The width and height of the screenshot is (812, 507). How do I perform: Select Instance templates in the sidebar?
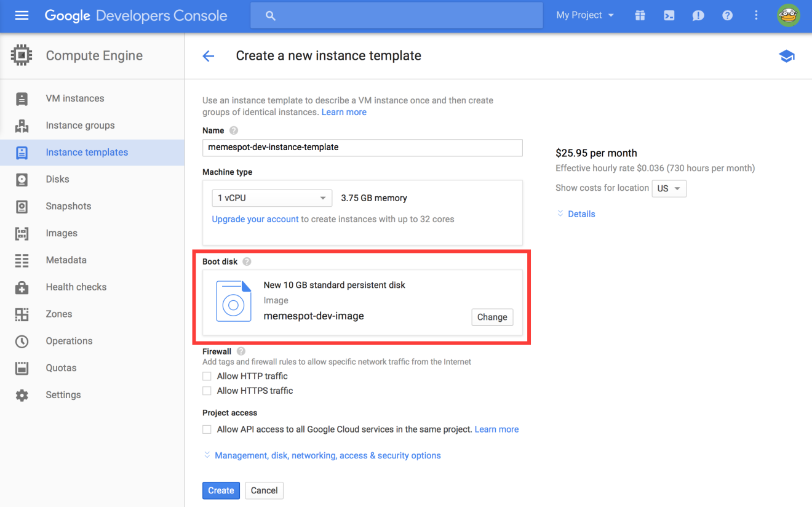[86, 152]
